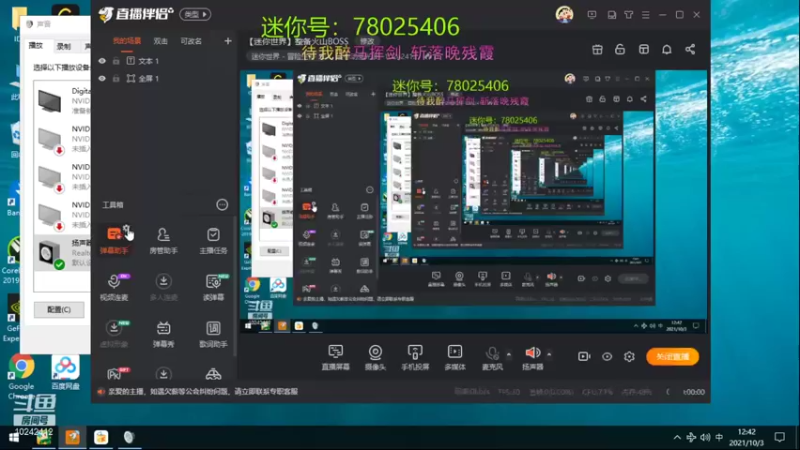Select the 文本 1 source row
This screenshot has height=450, width=800.
tap(163, 61)
